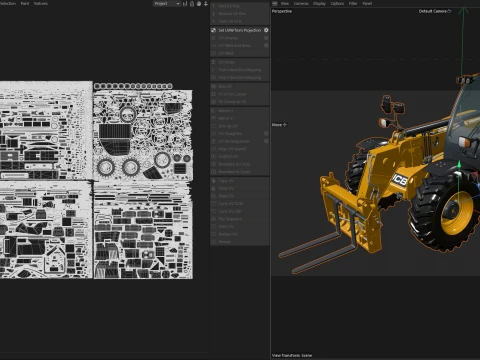The height and width of the screenshot is (360, 480).
Task: Click the Mirror U command
Action: (x=226, y=111)
